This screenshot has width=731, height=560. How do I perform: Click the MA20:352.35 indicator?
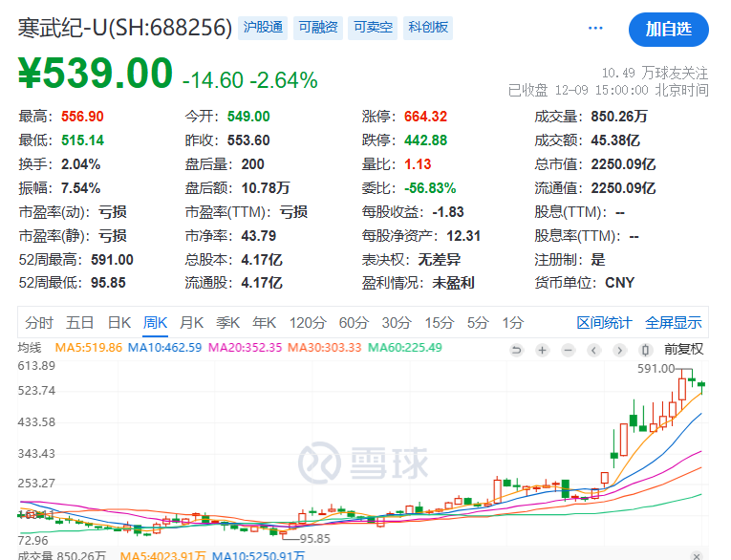tap(245, 348)
